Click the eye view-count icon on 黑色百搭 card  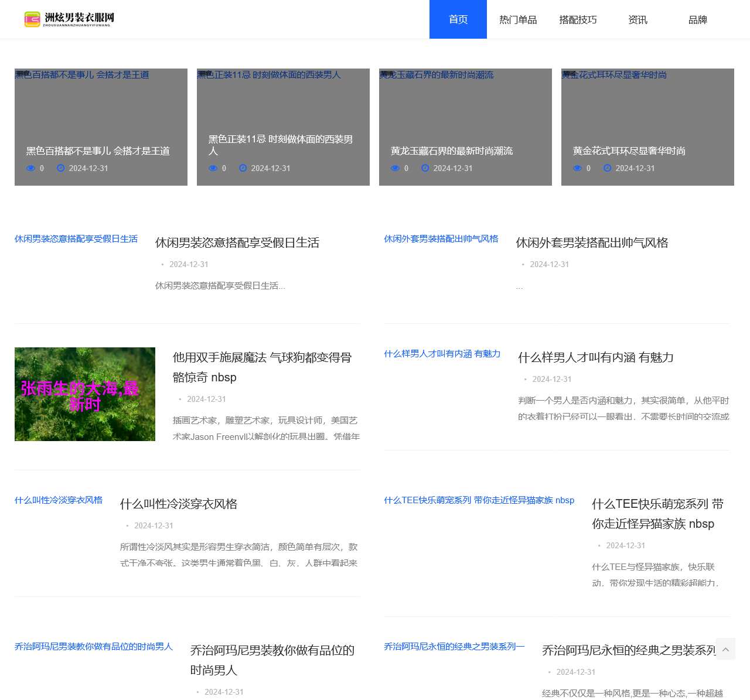pos(30,168)
